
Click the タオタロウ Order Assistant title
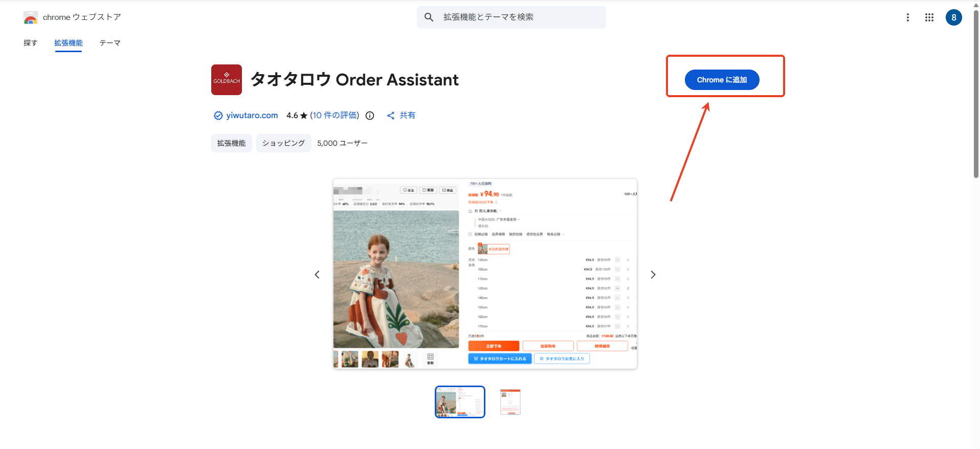[x=354, y=80]
